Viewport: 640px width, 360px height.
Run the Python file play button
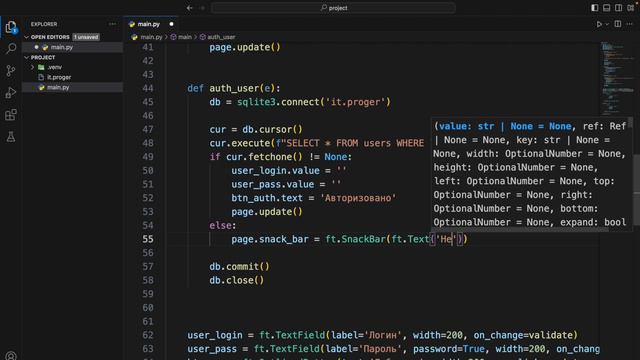pos(599,24)
